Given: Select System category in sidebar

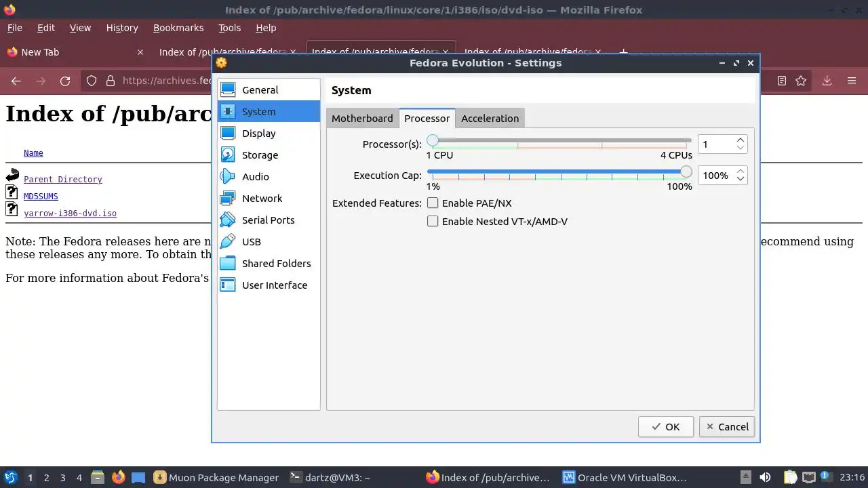Looking at the screenshot, I should pyautogui.click(x=269, y=111).
